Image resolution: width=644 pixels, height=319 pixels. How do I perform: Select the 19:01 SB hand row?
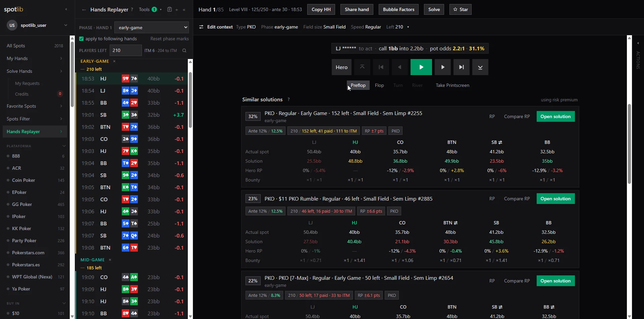click(132, 115)
